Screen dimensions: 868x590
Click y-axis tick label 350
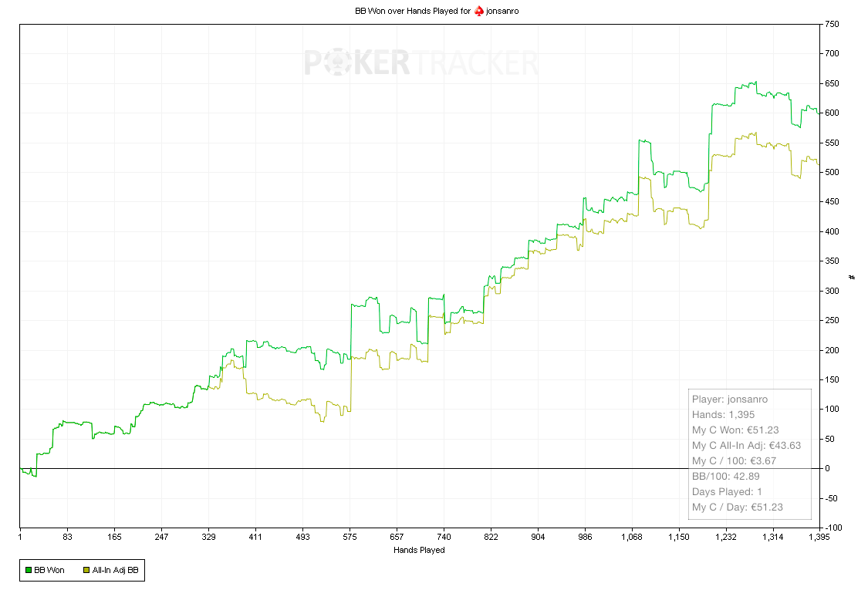832,261
